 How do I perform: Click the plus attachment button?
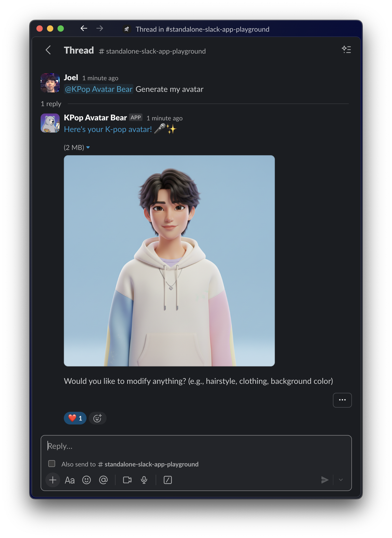[x=53, y=480]
